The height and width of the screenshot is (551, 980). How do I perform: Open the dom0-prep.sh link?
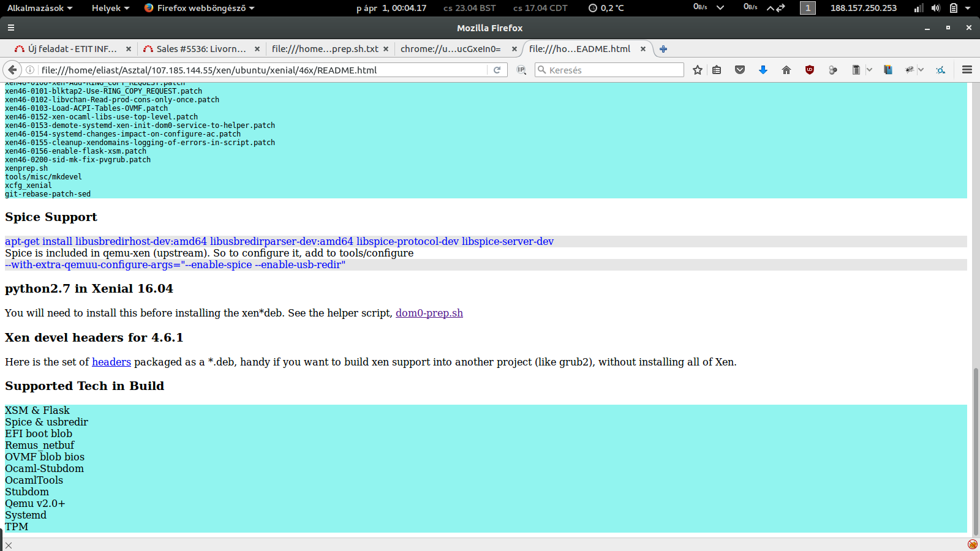(429, 313)
